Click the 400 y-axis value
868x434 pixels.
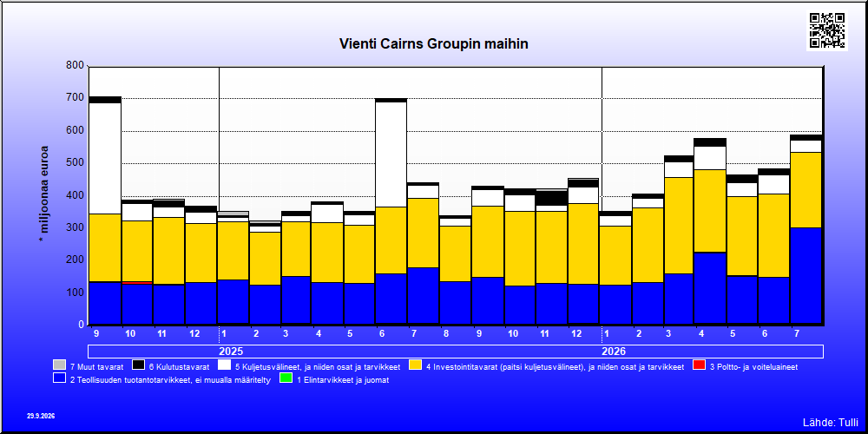pyautogui.click(x=76, y=194)
